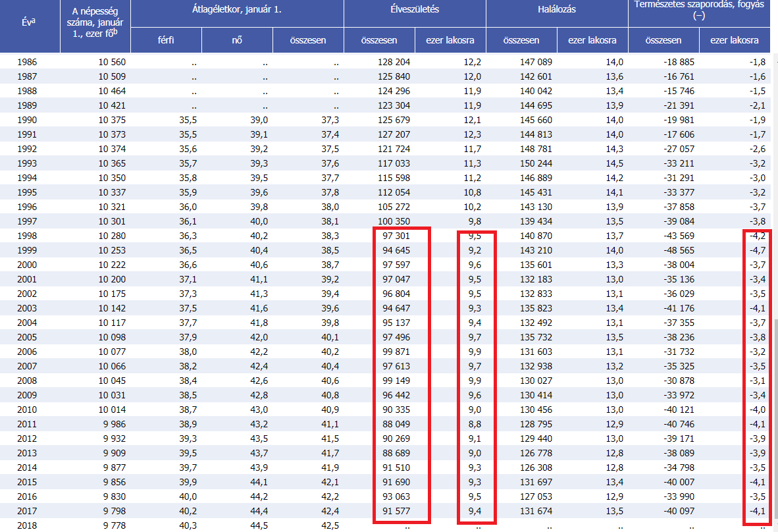
Task: Click births value 100 350
Action: coord(394,221)
